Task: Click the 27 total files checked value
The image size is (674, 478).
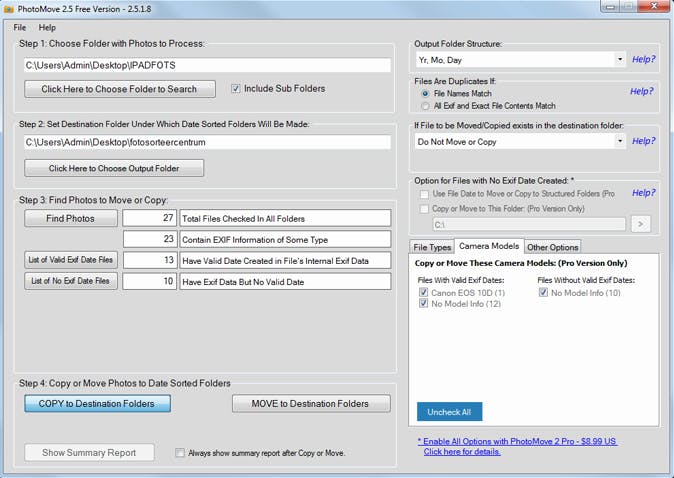Action: coord(150,218)
